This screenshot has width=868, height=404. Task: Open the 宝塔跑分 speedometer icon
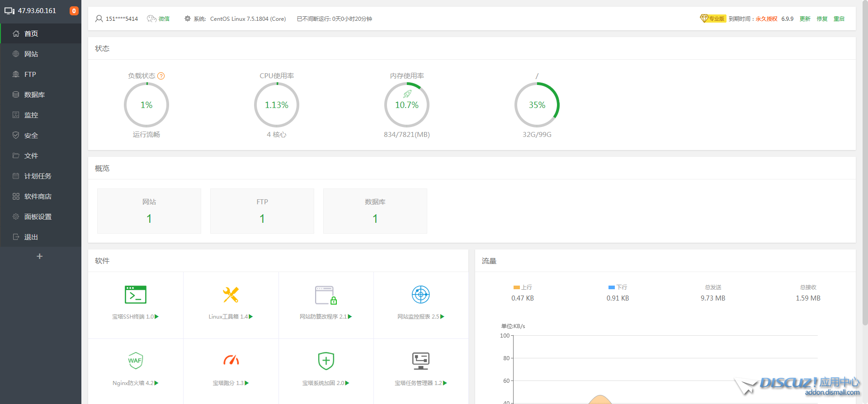coord(231,361)
